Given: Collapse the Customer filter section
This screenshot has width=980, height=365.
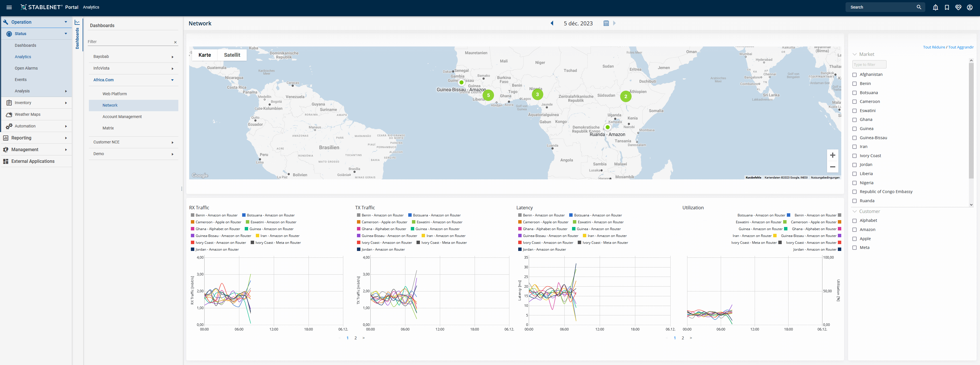Looking at the screenshot, I should 854,212.
